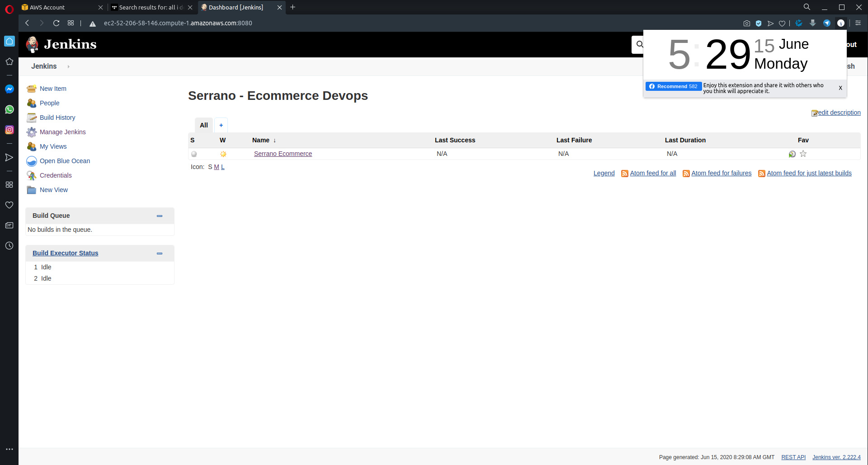Click the Jenkins ver. 2.222.4 link
This screenshot has width=868, height=465.
point(836,457)
